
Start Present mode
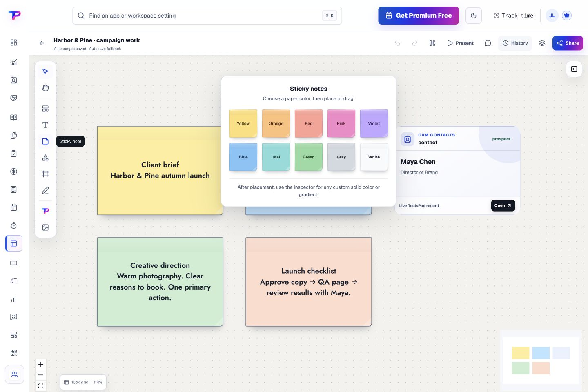(460, 43)
